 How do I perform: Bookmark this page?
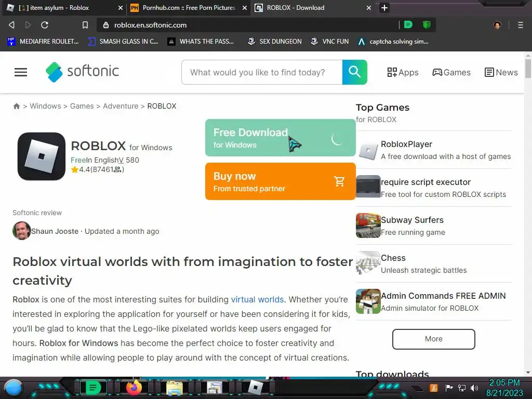click(x=85, y=25)
